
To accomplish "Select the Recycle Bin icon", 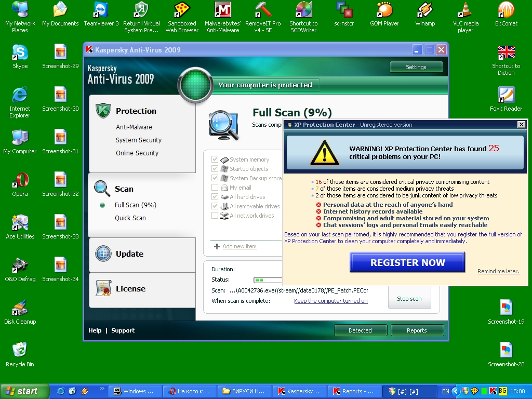I will (20, 354).
